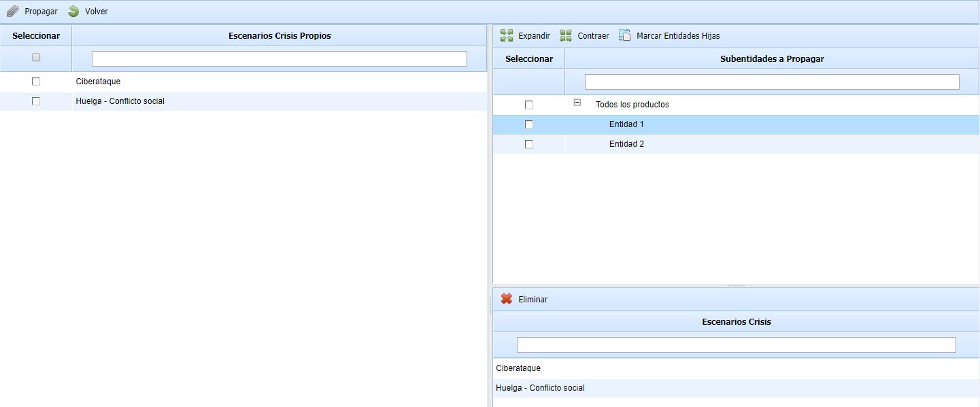This screenshot has height=407, width=980.
Task: Select the Entidad 2 tree item
Action: coord(626,144)
